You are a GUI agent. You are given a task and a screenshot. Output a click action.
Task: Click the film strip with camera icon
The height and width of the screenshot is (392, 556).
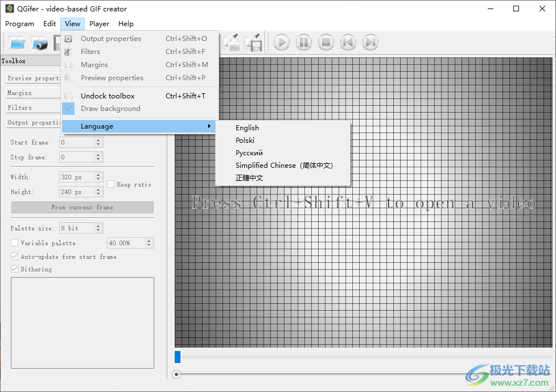39,43
